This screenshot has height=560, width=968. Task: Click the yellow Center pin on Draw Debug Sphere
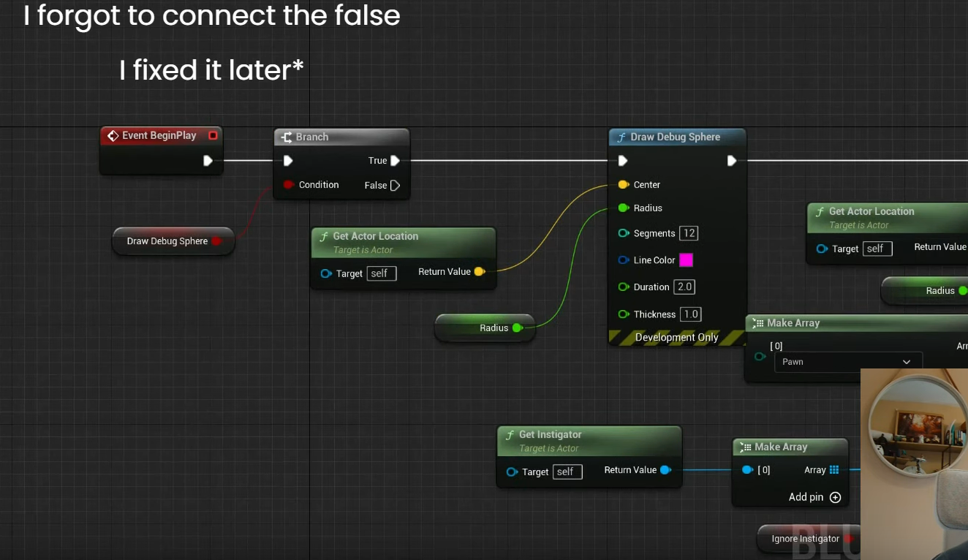(623, 185)
